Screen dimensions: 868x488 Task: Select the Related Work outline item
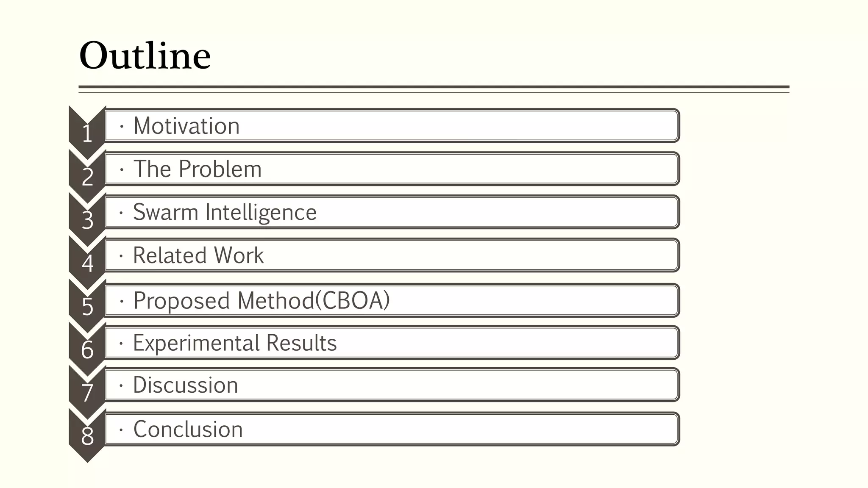point(392,255)
